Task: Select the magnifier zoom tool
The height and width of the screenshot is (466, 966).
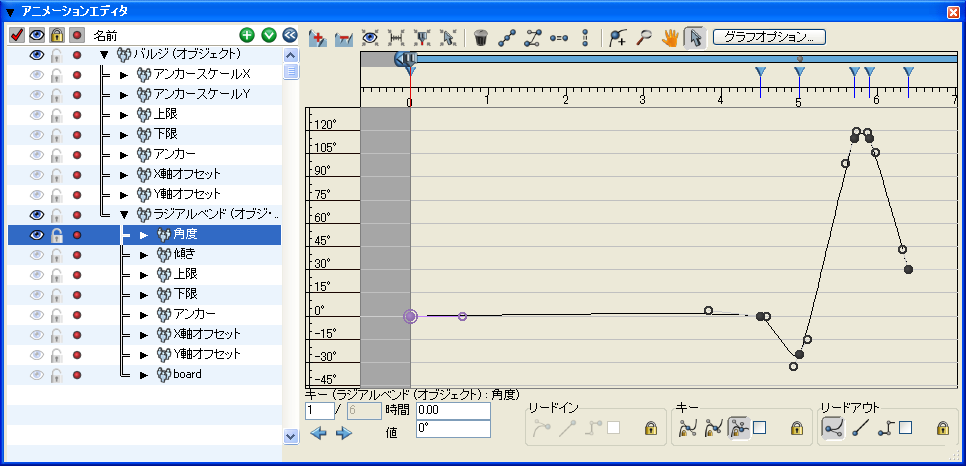Action: (644, 38)
